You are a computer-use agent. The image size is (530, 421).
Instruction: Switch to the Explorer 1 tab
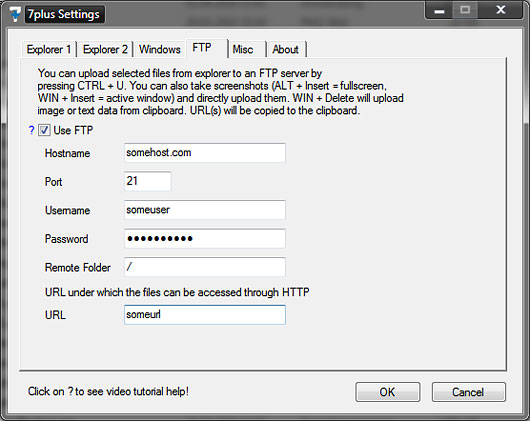[49, 49]
